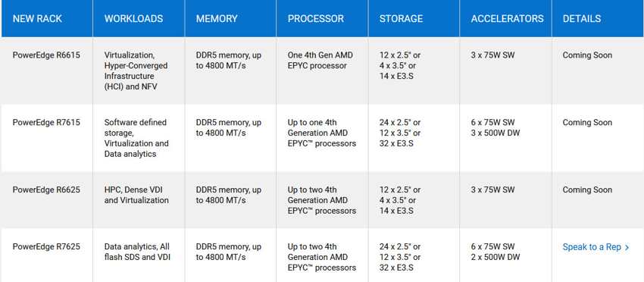This screenshot has height=282, width=644.
Task: Click the chevron arrow beside Speak to a Rep
Action: (627, 247)
